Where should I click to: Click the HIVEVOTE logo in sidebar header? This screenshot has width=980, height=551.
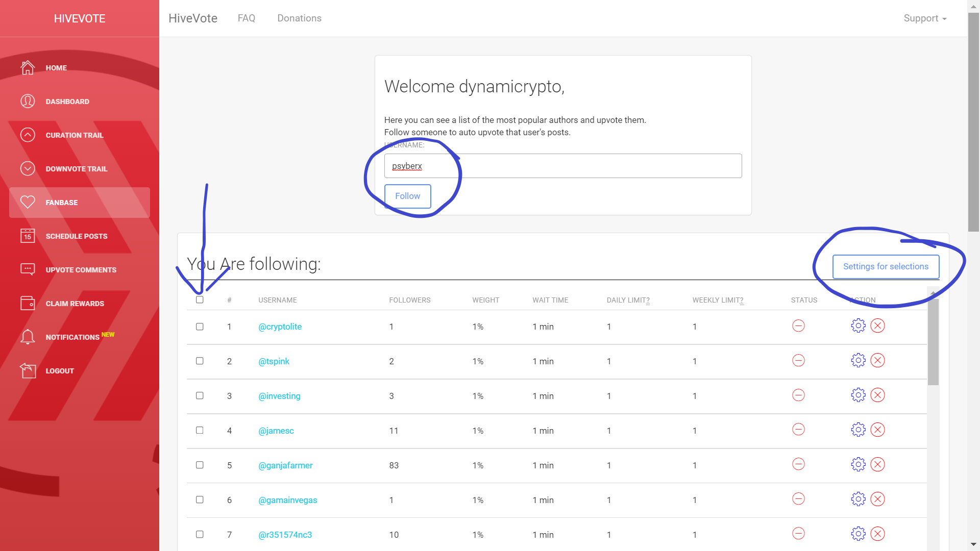click(80, 18)
